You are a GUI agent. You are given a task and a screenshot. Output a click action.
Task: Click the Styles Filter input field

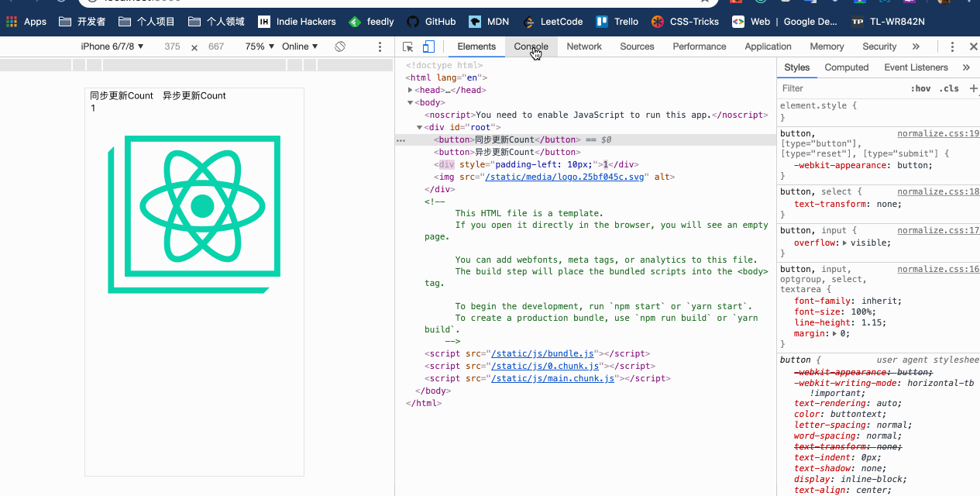pyautogui.click(x=841, y=88)
